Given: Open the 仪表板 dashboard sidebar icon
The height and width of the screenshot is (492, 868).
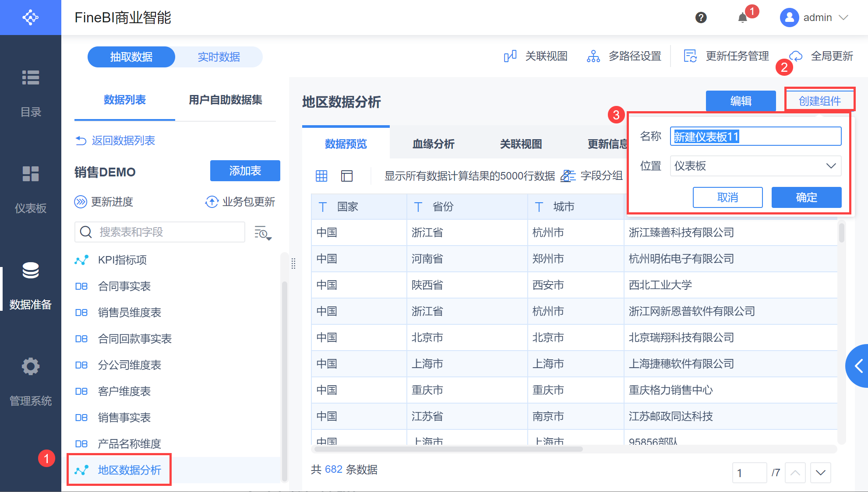Looking at the screenshot, I should (31, 174).
